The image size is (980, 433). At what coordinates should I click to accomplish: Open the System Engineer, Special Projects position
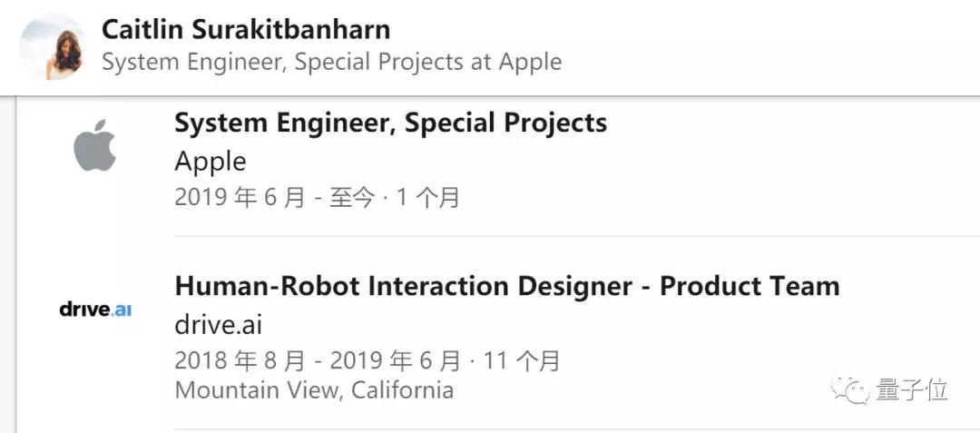point(390,123)
